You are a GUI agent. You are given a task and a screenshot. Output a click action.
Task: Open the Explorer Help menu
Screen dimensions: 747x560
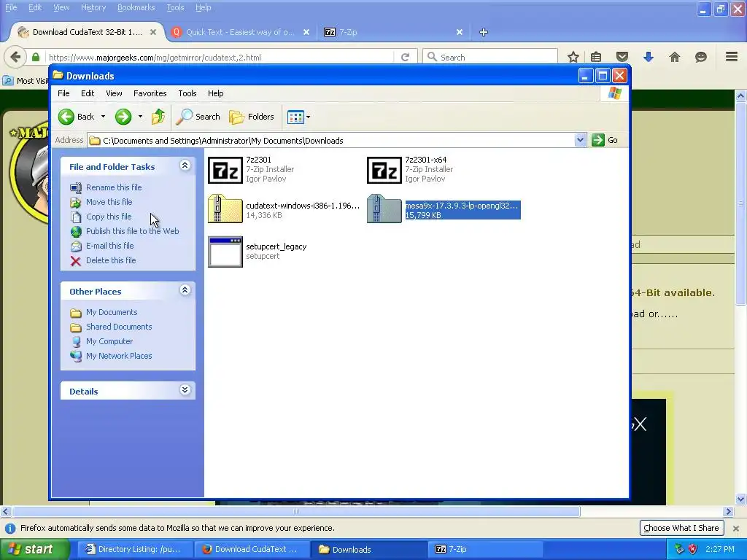pyautogui.click(x=215, y=93)
